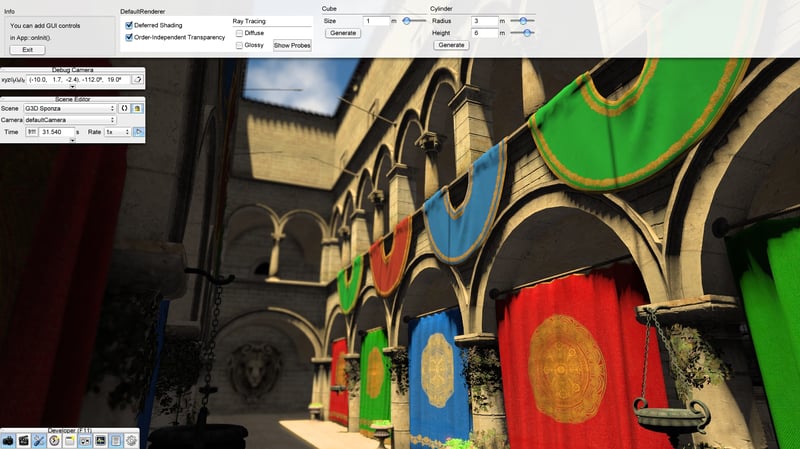Screen dimensions: 800x449
Task: Open the Camera dropdown set to defaultCamera
Action: [x=69, y=120]
